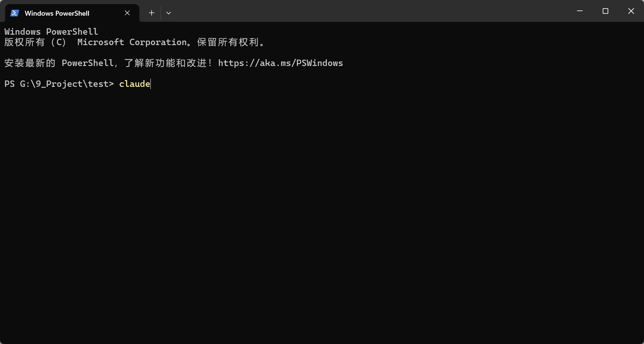Click the typed command "claude"
Viewport: 644px width, 344px height.
tap(134, 84)
